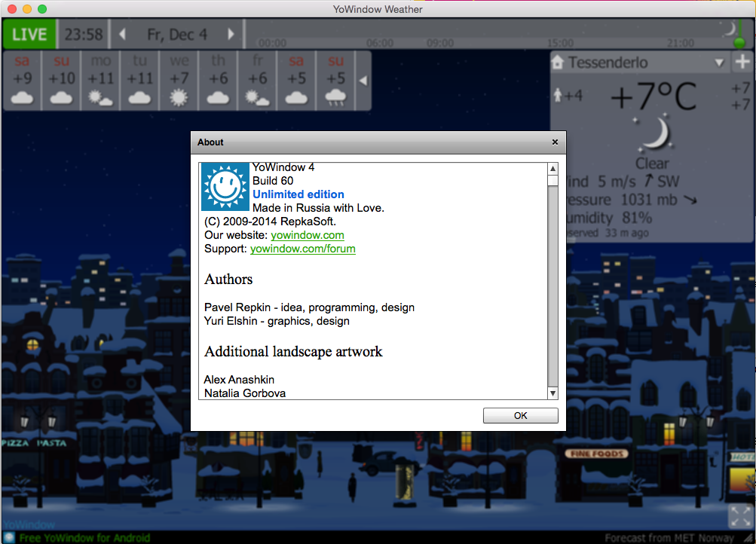
Task: Toggle fullscreen mode icon
Action: [x=739, y=516]
